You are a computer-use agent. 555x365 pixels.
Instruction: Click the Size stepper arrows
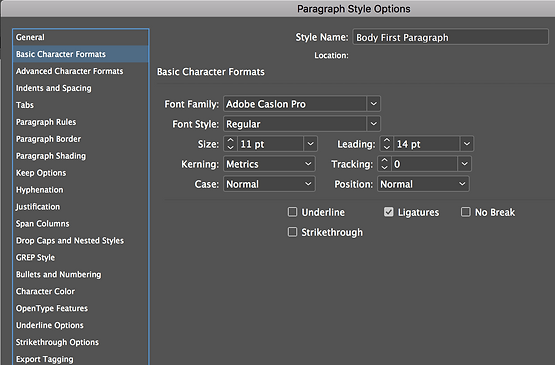tap(230, 144)
